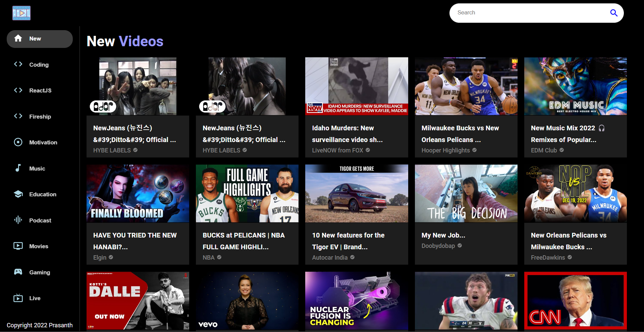
Task: Open HAVE YOU TRIED THE NEW HANABI title
Action: tap(135, 241)
